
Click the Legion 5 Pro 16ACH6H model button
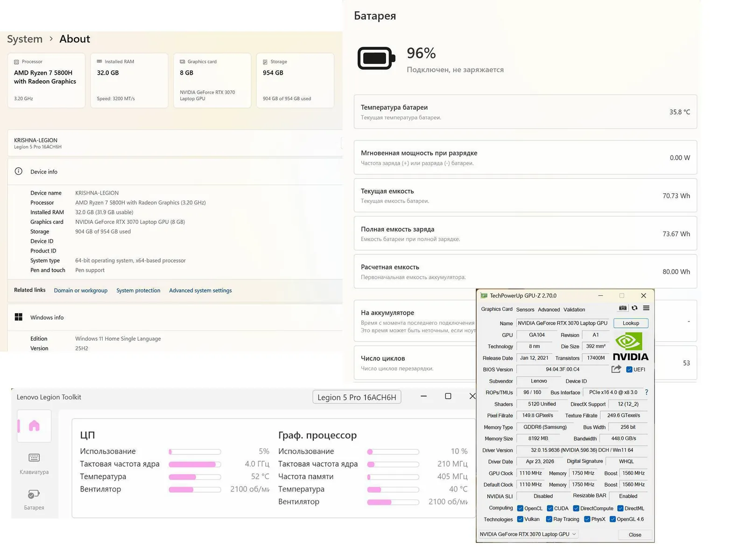(x=357, y=397)
